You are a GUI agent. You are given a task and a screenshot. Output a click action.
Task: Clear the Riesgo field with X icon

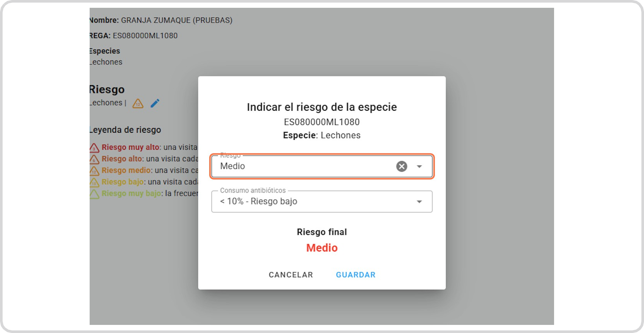coord(401,166)
